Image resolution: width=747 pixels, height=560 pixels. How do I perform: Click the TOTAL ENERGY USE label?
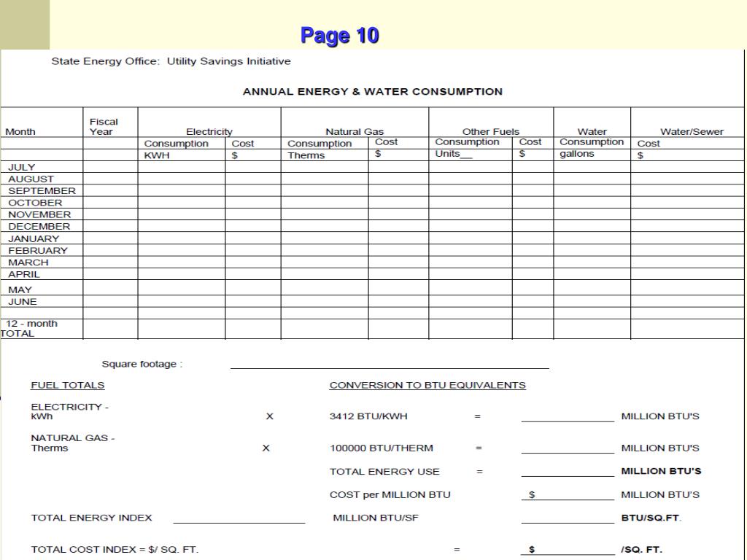[384, 472]
